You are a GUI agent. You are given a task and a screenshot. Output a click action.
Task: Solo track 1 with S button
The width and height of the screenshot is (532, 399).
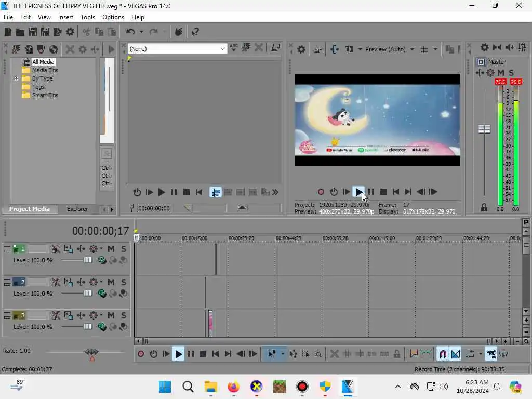pos(124,249)
